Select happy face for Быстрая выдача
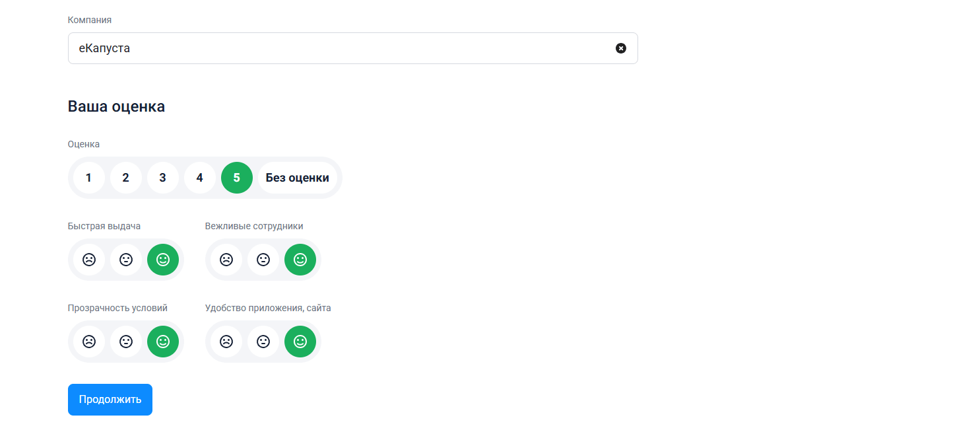 coord(163,260)
